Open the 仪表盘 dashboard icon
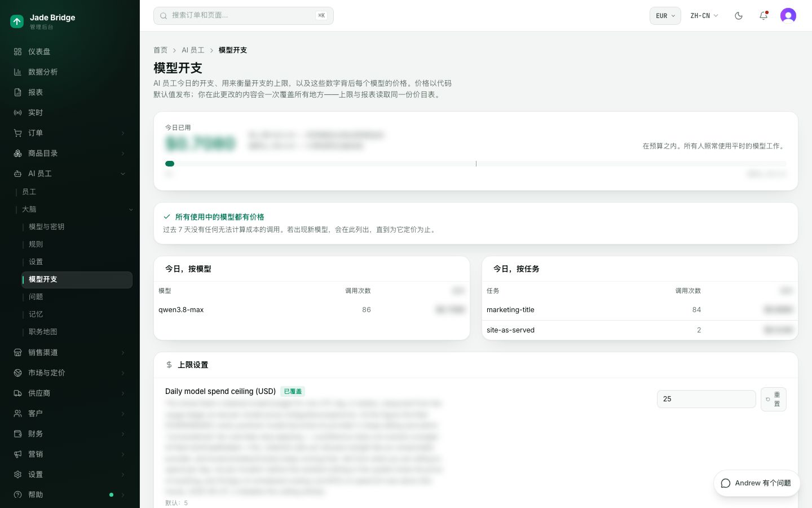 coord(17,51)
